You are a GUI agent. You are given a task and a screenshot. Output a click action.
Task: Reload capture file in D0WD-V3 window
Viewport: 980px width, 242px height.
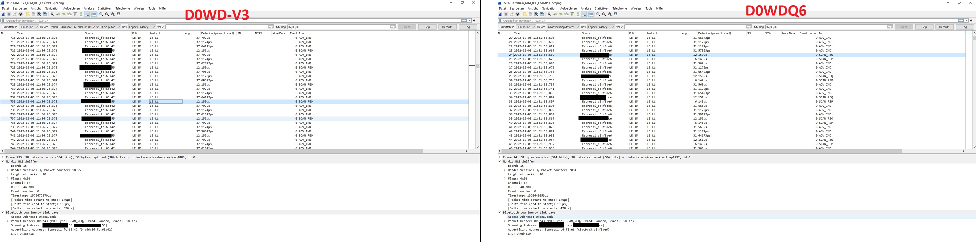point(45,14)
